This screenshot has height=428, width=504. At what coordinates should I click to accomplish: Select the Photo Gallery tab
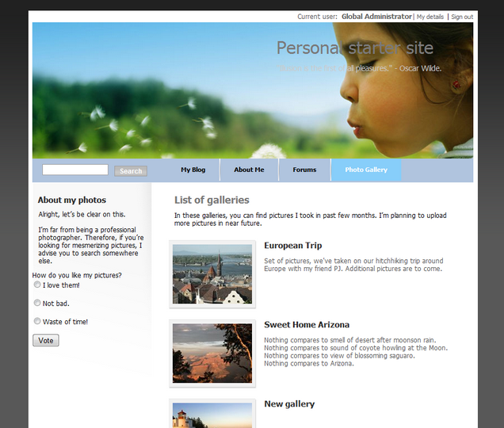[366, 170]
